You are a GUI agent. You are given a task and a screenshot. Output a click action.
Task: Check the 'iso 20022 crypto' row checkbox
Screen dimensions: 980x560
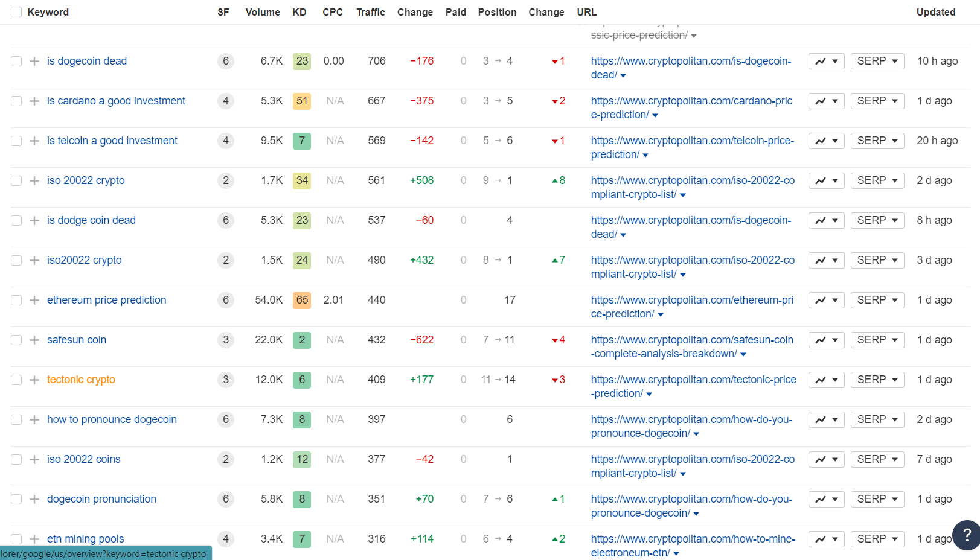[16, 180]
